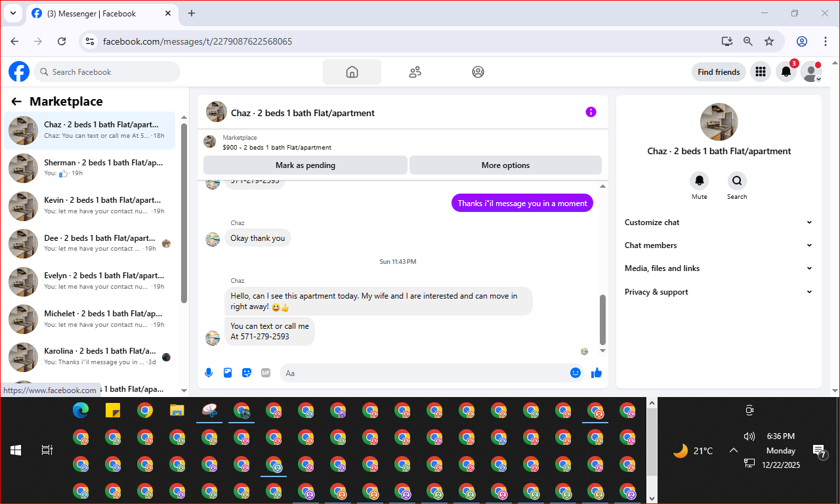
Task: Click the More options button
Action: point(505,165)
